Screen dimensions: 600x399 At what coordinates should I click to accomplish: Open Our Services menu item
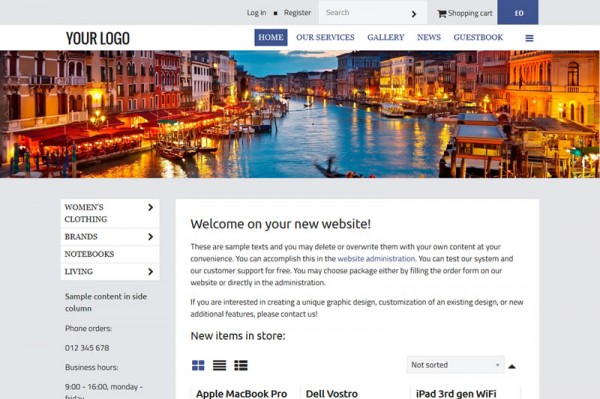[325, 37]
